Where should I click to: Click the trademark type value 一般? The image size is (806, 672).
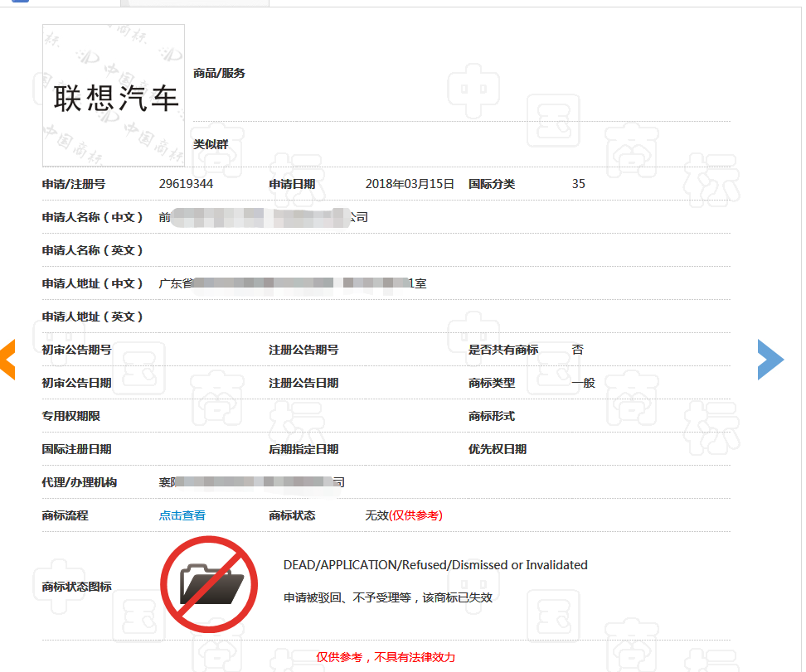pyautogui.click(x=584, y=384)
